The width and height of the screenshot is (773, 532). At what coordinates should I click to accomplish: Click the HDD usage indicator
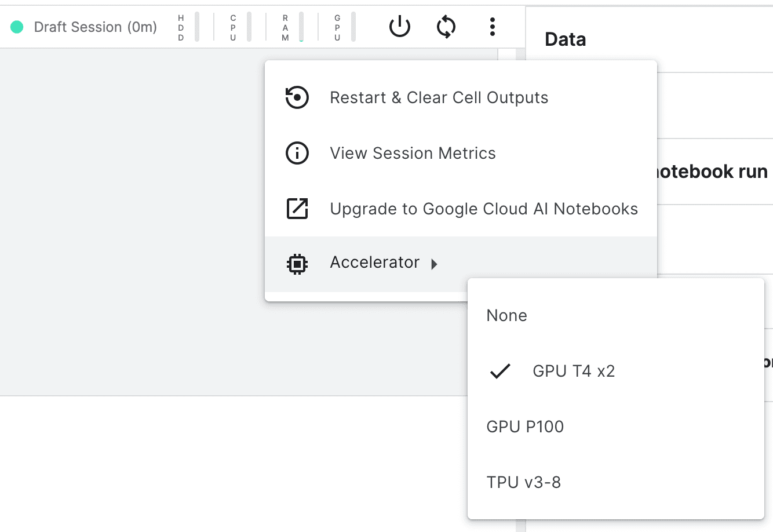(x=196, y=27)
